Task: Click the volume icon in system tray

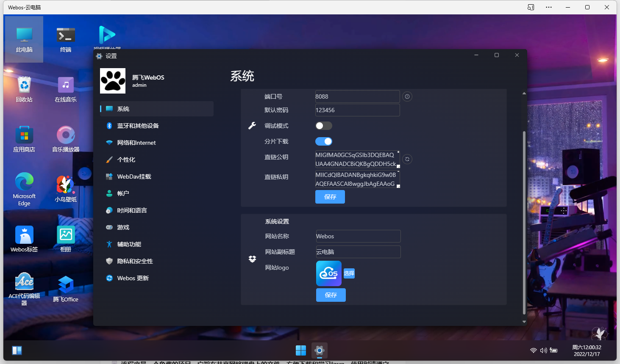Action: pyautogui.click(x=544, y=350)
